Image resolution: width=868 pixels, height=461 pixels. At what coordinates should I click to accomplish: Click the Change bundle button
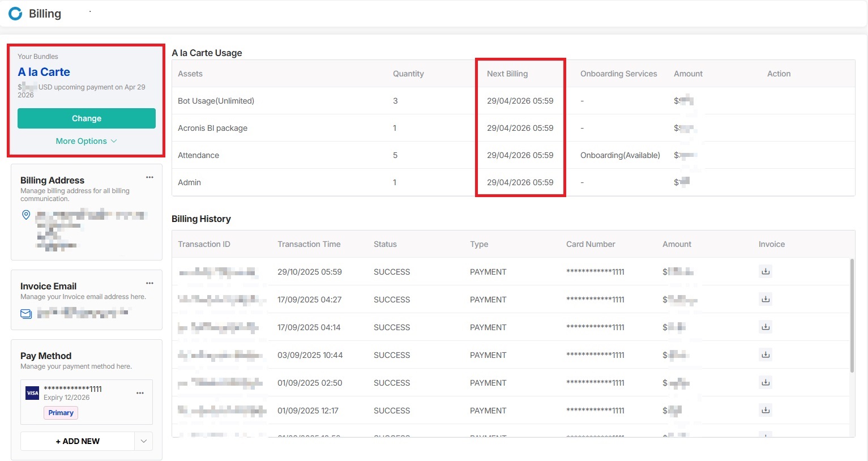86,118
